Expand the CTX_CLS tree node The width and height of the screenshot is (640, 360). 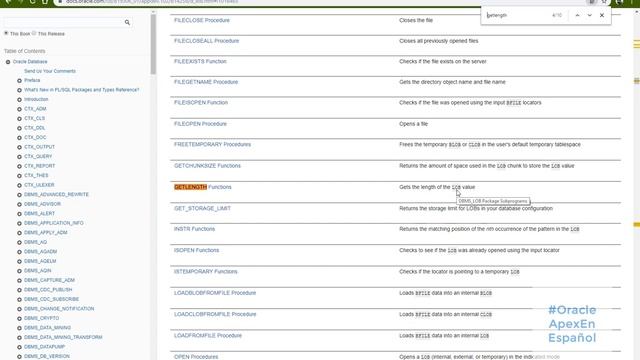click(19, 118)
